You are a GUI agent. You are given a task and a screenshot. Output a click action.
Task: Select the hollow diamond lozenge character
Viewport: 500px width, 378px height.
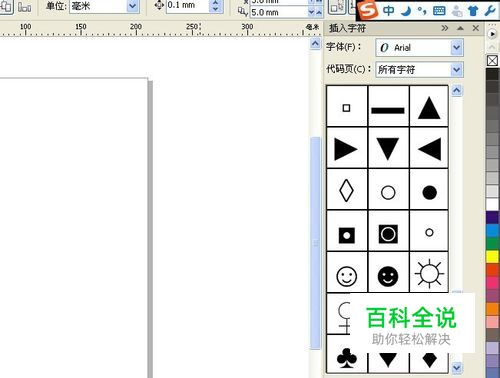click(x=347, y=189)
